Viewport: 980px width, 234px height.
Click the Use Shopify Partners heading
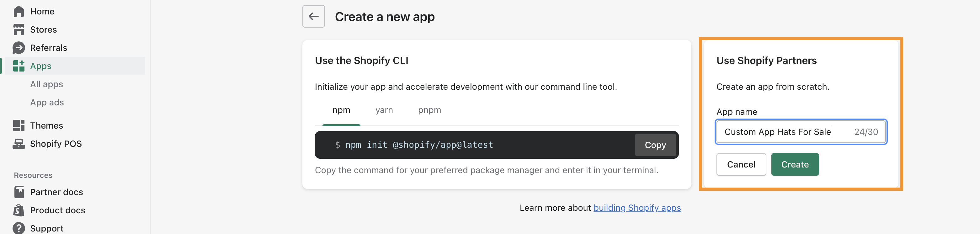coord(766,61)
